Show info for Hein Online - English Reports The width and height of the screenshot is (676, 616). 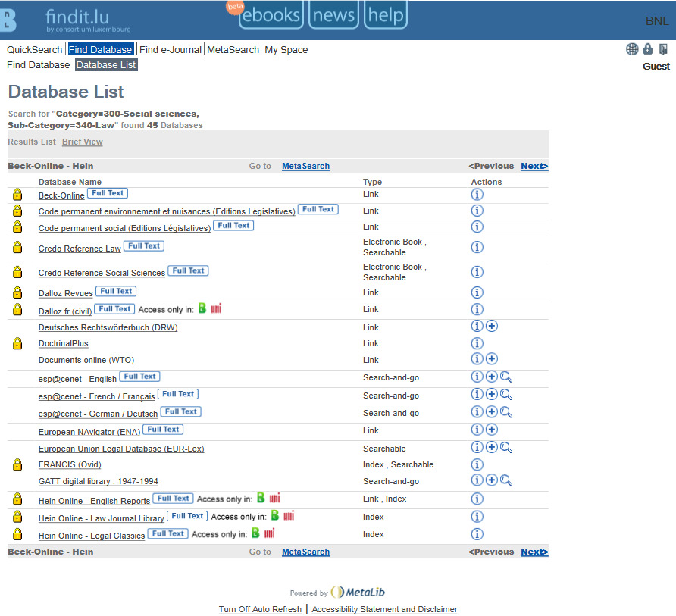[477, 499]
